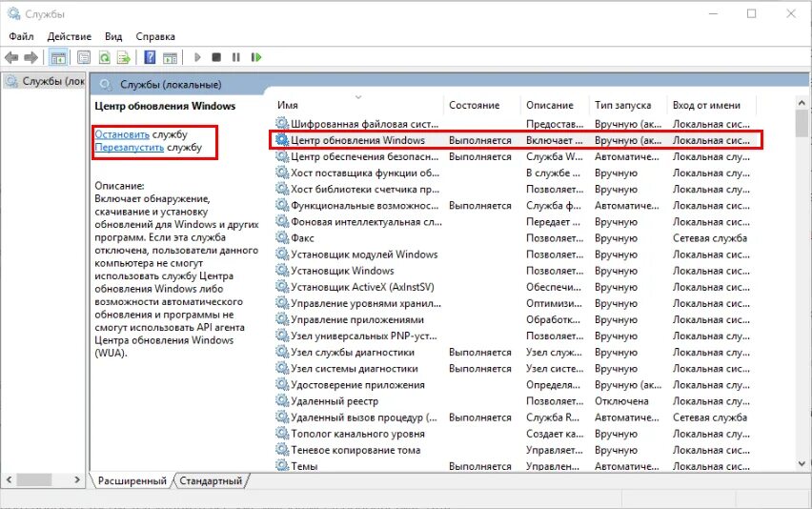Click the Back arrow toolbar icon
This screenshot has width=812, height=509.
pos(11,57)
